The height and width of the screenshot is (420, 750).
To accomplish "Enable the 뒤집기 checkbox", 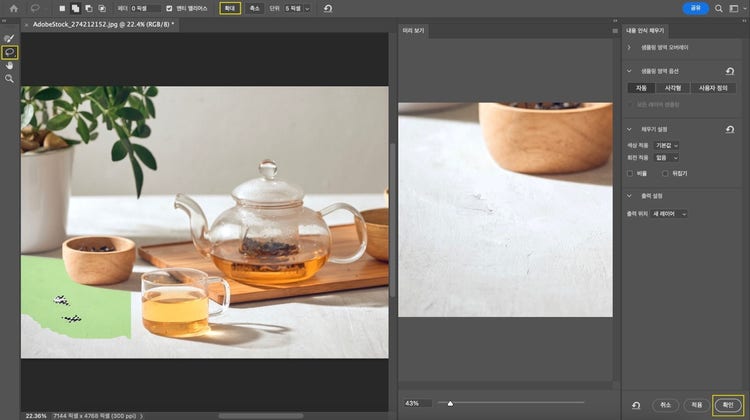I will [x=664, y=173].
